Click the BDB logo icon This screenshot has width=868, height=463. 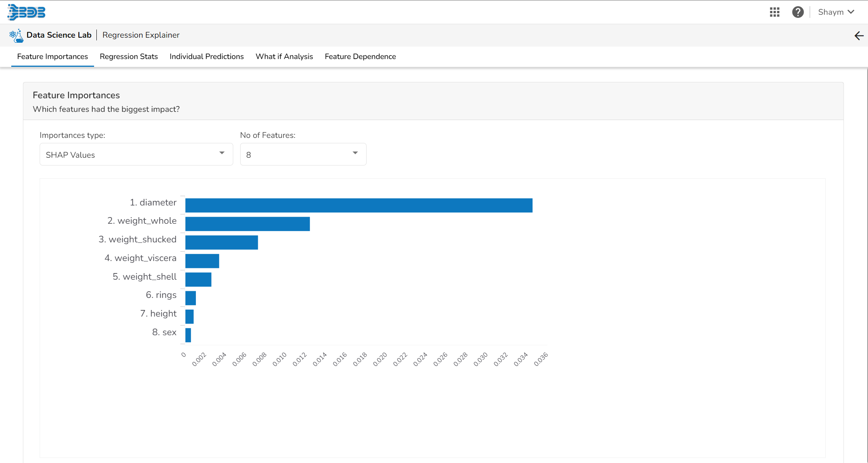[x=26, y=12]
